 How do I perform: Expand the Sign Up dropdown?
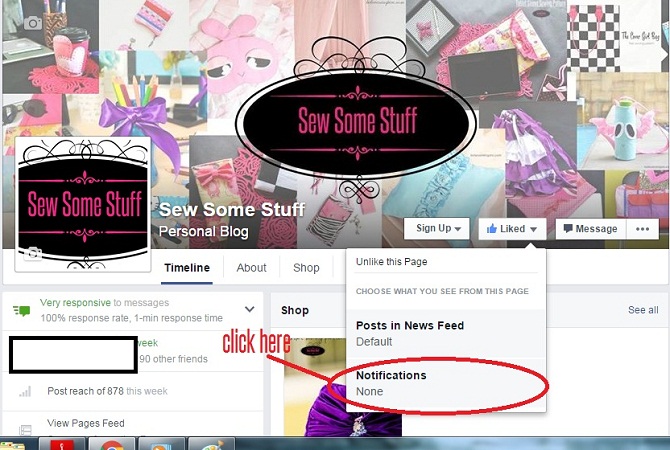coord(437,229)
